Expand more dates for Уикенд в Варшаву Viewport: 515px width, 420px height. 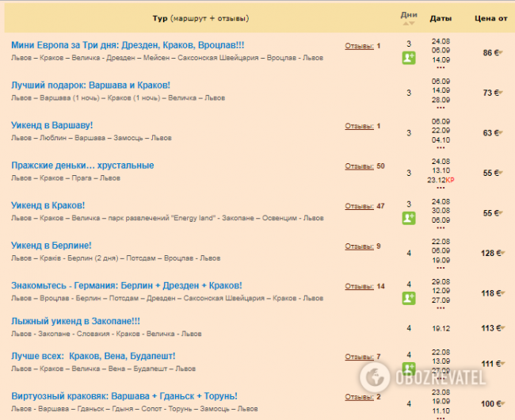(x=441, y=147)
